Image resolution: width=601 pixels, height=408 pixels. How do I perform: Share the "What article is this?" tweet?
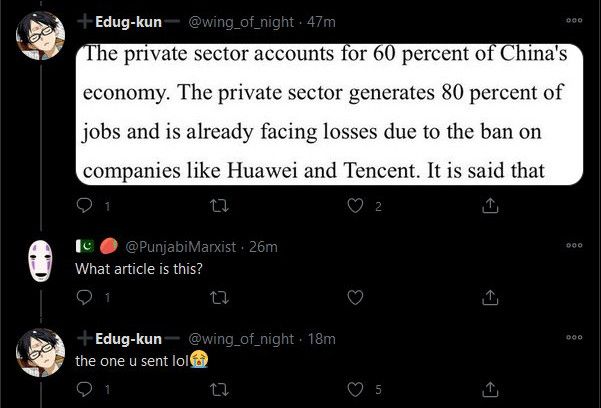tap(489, 297)
